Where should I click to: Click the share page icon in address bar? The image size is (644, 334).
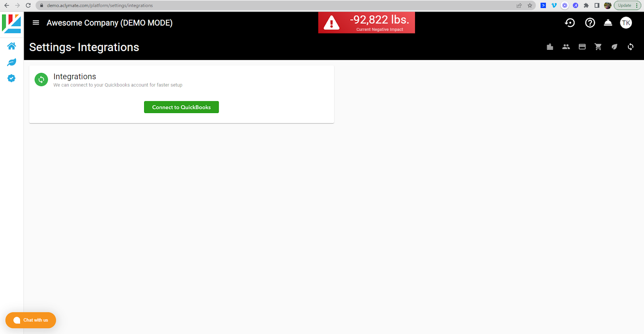[x=519, y=5]
